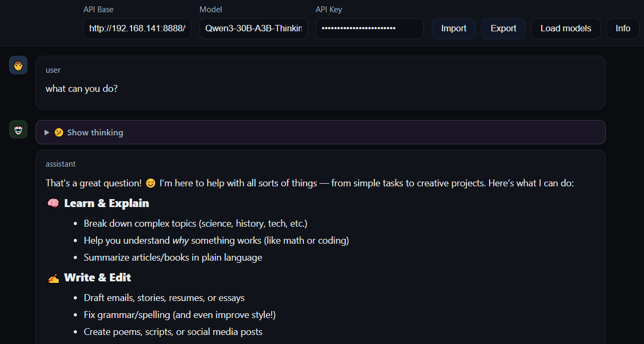Click the Export button
Viewport: 644px width, 344px height.
(503, 29)
